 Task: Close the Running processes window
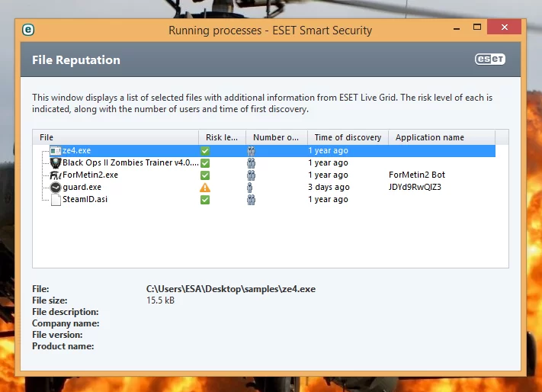[505, 27]
